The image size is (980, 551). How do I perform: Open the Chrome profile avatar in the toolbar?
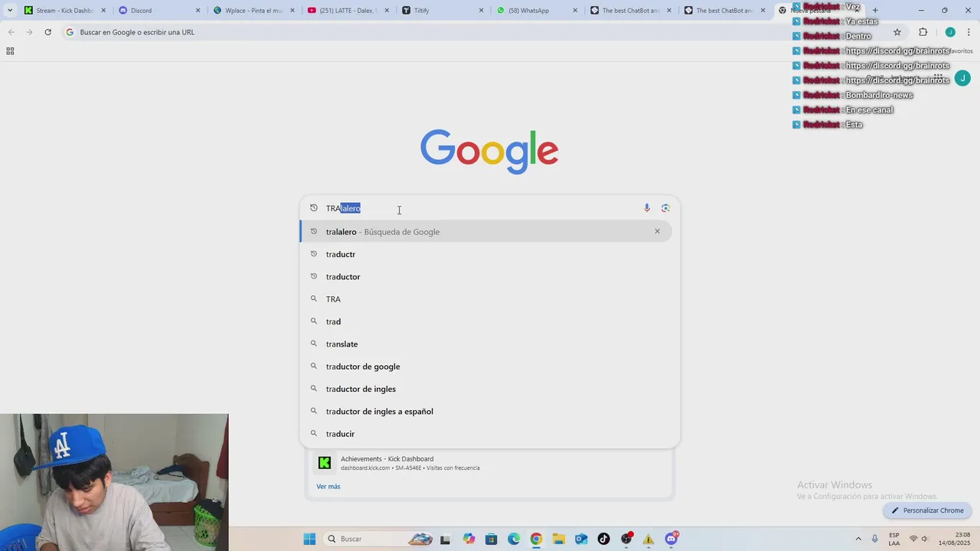click(x=950, y=32)
